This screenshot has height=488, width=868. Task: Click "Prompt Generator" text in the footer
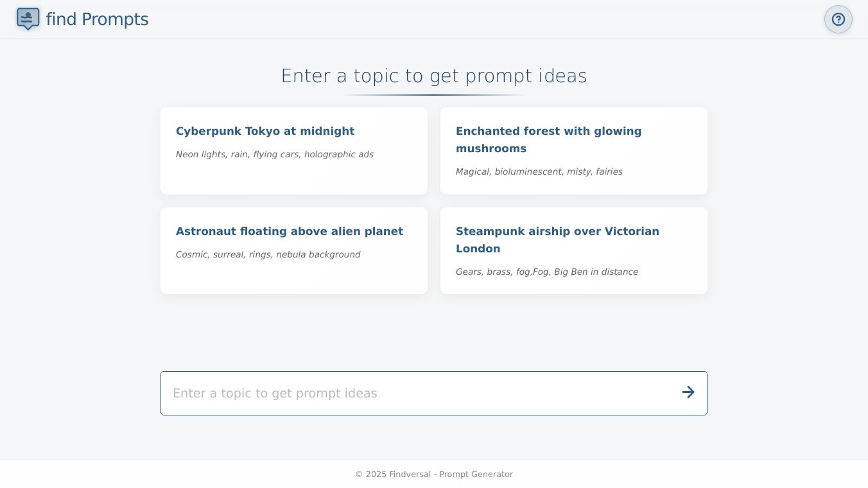(476, 474)
